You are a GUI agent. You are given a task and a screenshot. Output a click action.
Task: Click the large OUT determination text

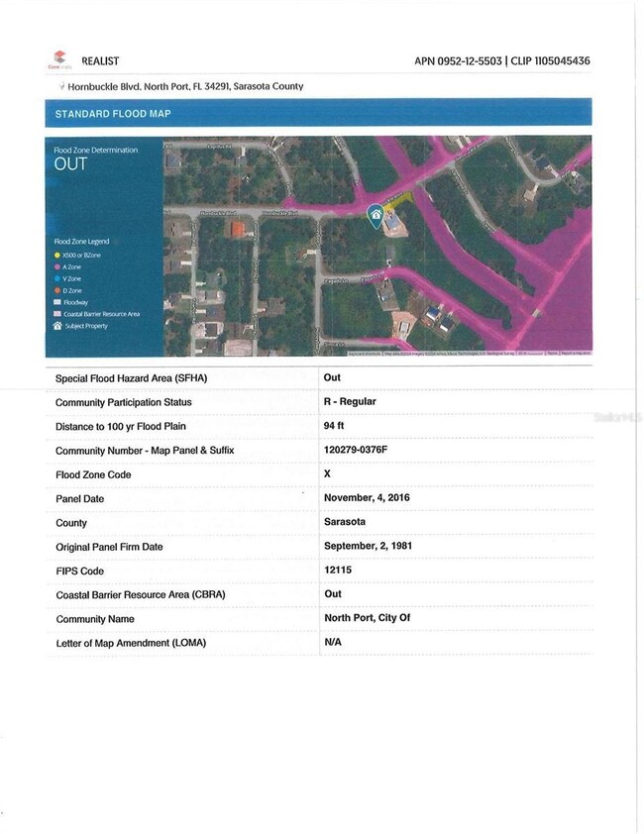point(70,164)
